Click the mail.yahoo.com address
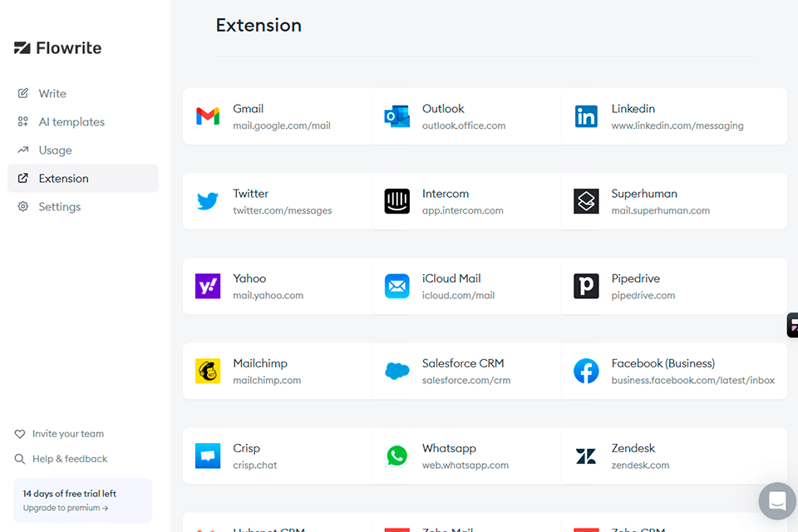The height and width of the screenshot is (532, 798). click(268, 295)
